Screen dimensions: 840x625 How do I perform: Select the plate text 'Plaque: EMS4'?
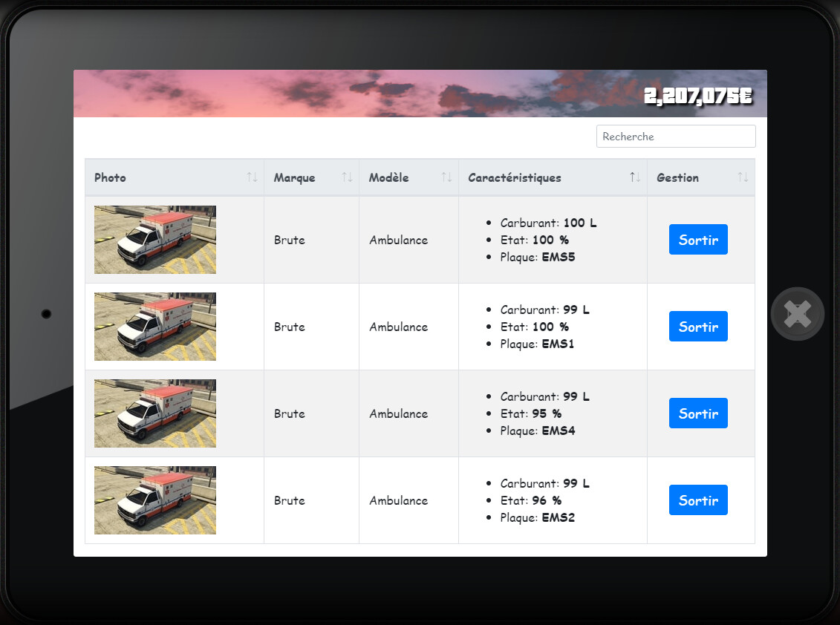pyautogui.click(x=537, y=431)
